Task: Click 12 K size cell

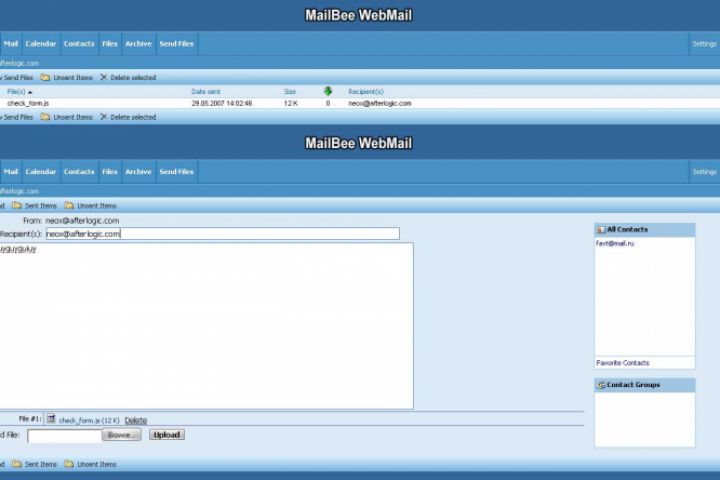Action: (291, 103)
